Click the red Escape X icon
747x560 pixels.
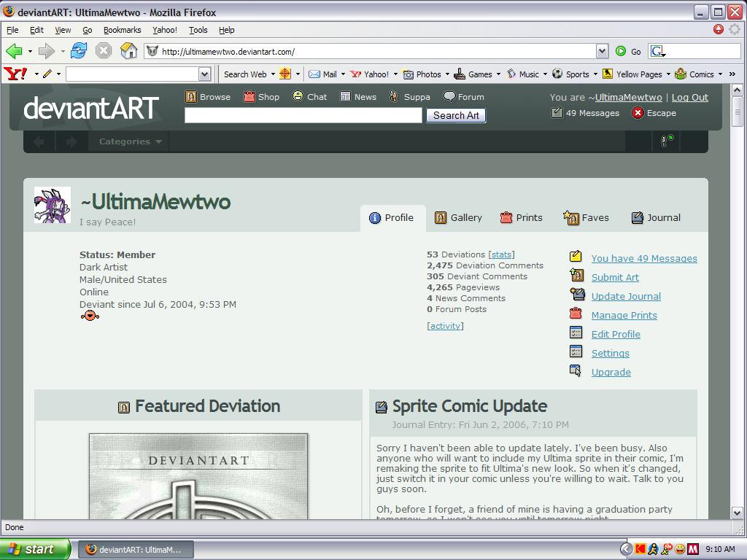tap(638, 113)
